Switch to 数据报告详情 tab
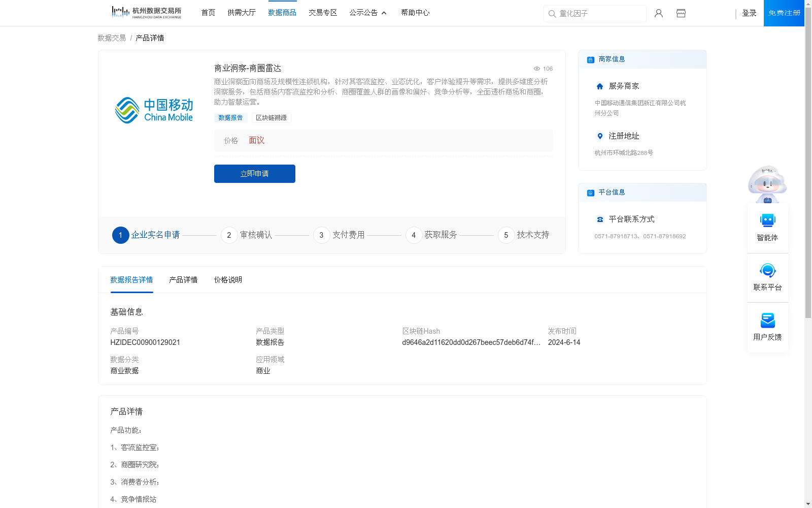 [x=131, y=280]
